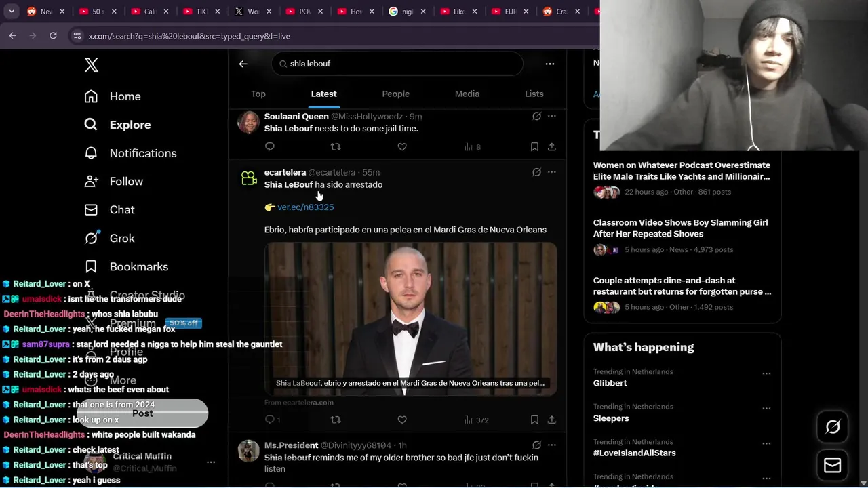Open the floating Grok button
This screenshot has height=488, width=868.
pyautogui.click(x=833, y=427)
